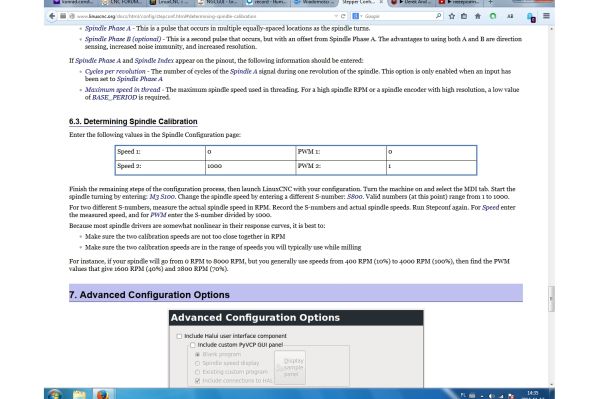Close the Stepper Conf... tab
599x399 pixels.
tap(381, 2)
